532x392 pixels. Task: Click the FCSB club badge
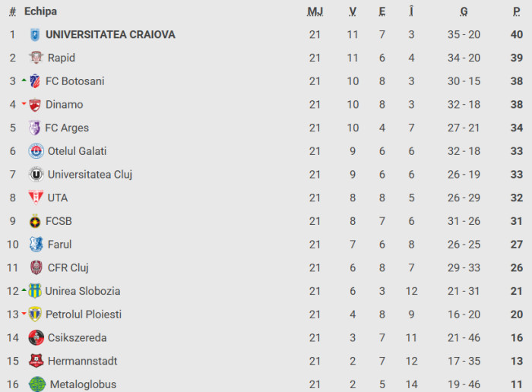coord(35,221)
